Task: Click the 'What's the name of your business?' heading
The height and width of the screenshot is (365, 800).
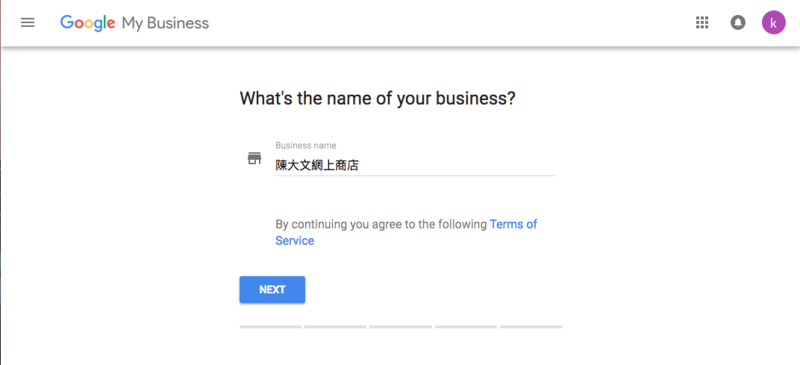Action: 378,98
